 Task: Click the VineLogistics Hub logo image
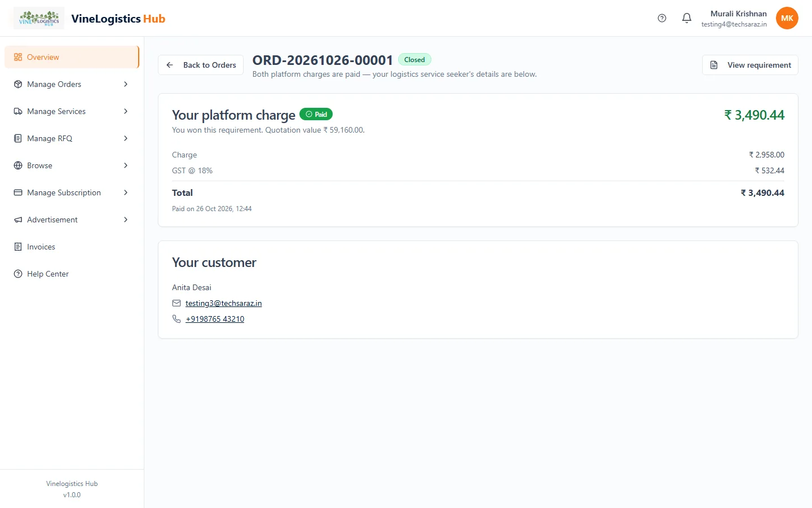39,18
